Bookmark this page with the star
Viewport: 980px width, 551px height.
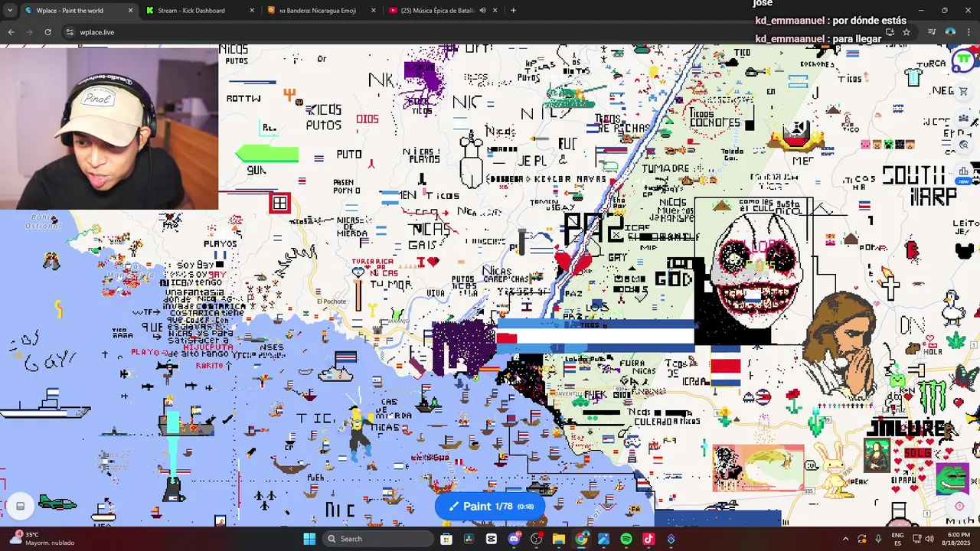point(906,32)
